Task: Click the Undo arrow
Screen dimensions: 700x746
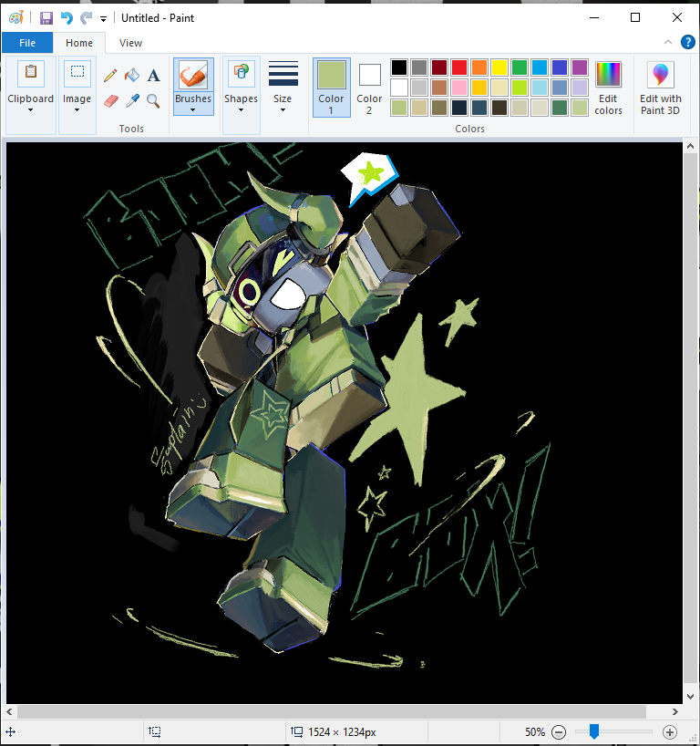Action: (x=67, y=18)
